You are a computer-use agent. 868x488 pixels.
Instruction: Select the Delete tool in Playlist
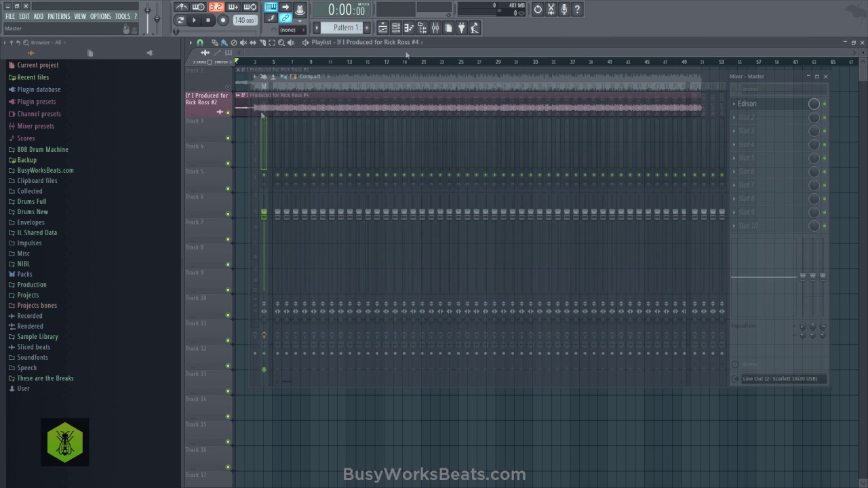click(x=233, y=42)
